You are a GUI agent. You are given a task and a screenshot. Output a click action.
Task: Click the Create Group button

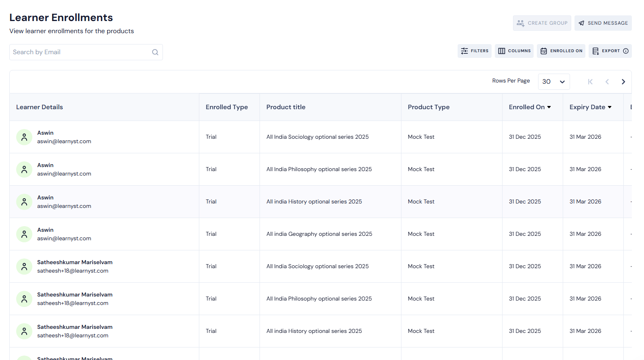click(x=542, y=23)
